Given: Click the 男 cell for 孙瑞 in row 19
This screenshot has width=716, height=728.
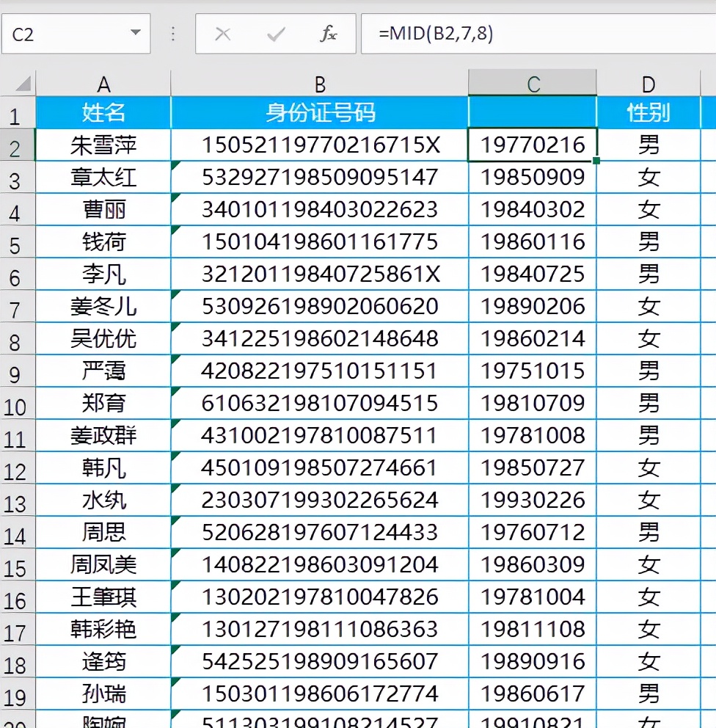Looking at the screenshot, I should point(649,693).
